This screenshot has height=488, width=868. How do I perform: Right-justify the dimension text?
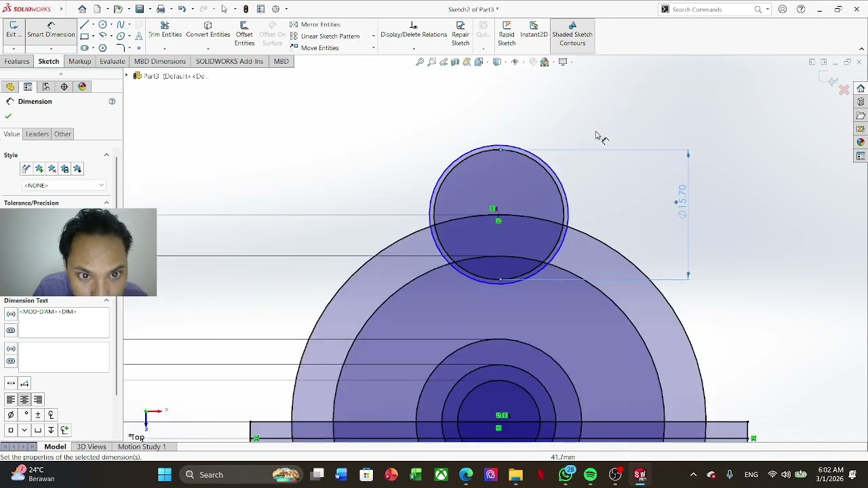pos(38,400)
